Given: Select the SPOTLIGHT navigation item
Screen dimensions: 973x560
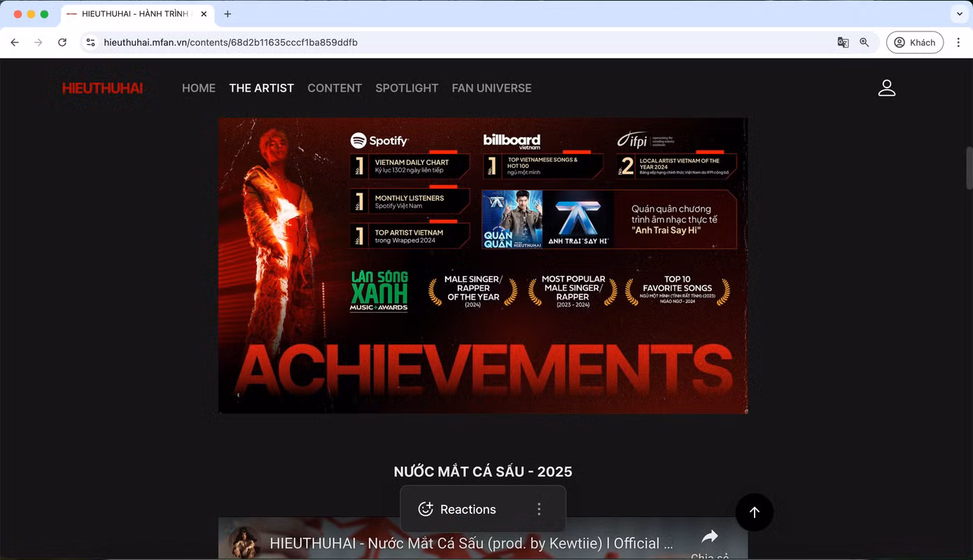Looking at the screenshot, I should tap(407, 88).
